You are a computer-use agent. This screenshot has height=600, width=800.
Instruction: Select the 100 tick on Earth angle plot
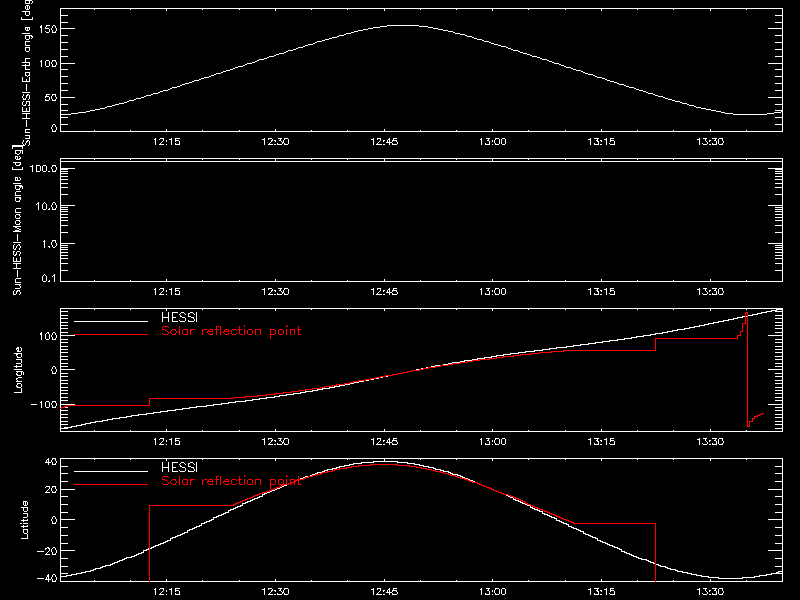pyautogui.click(x=49, y=63)
